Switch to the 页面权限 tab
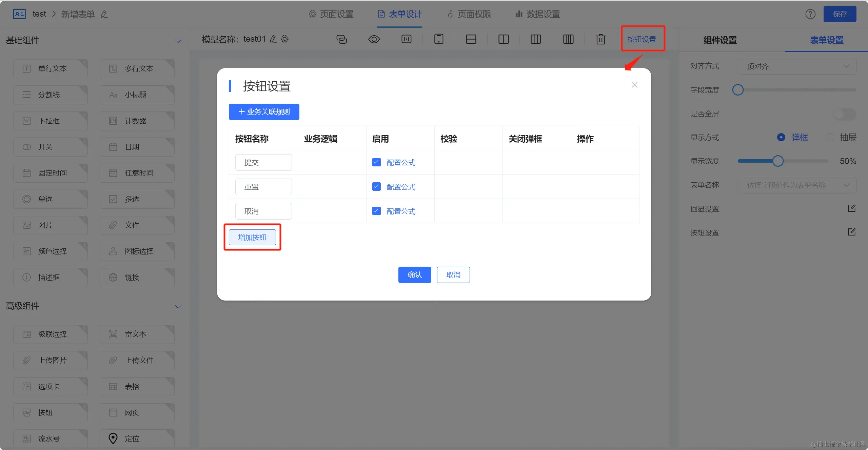 469,14
